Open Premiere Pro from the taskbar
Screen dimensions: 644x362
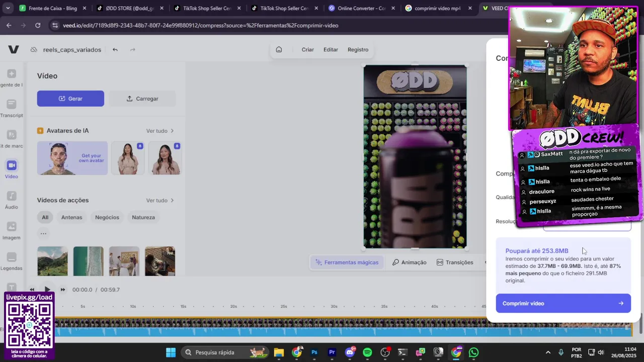tap(332, 352)
